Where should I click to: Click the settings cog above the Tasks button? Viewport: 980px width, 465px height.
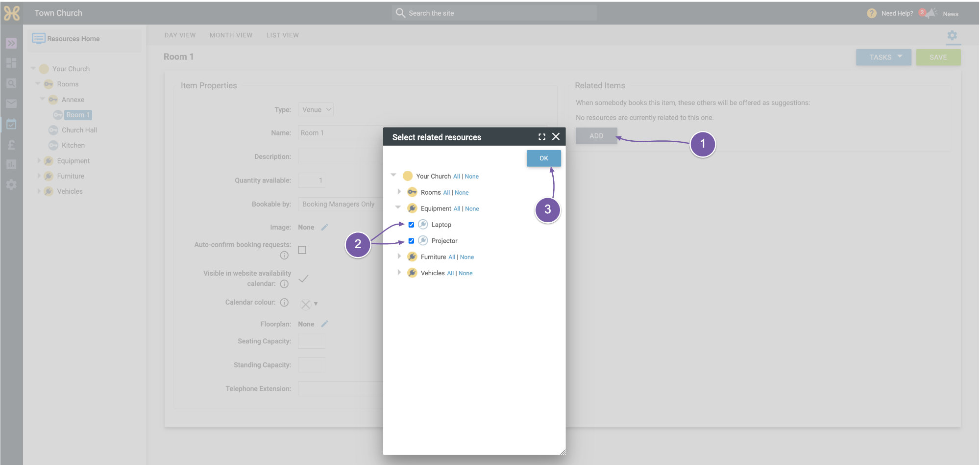pyautogui.click(x=952, y=35)
